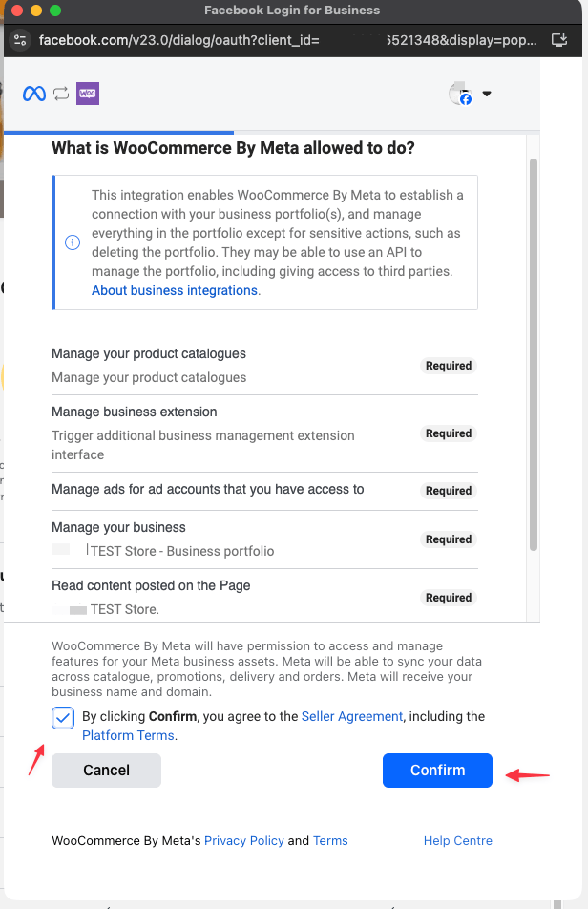Open the Seller Agreement link
This screenshot has height=909, width=588.
click(352, 716)
